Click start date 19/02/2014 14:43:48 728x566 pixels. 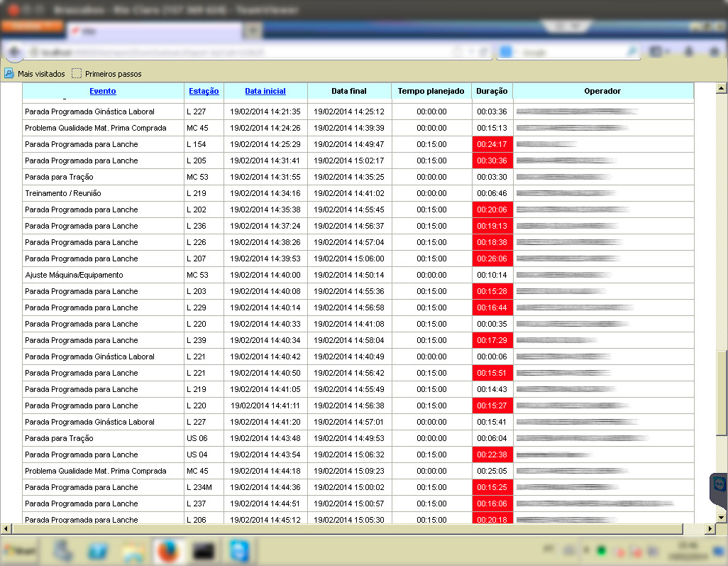(x=265, y=438)
